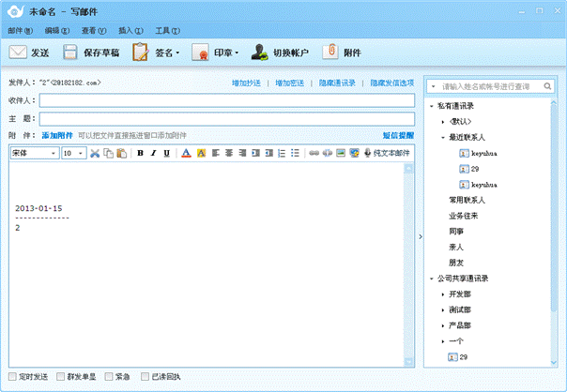Click the 发送 (Send) envelope button
This screenshot has height=392, width=567.
(29, 53)
